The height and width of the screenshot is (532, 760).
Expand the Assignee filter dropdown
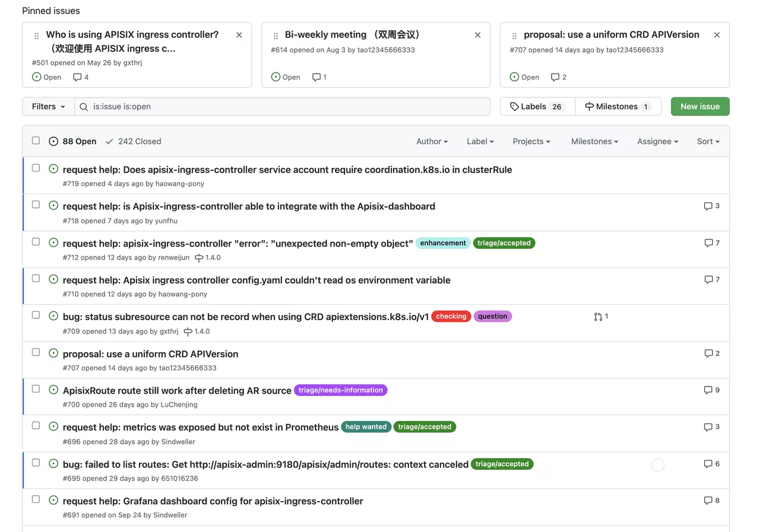(x=658, y=141)
